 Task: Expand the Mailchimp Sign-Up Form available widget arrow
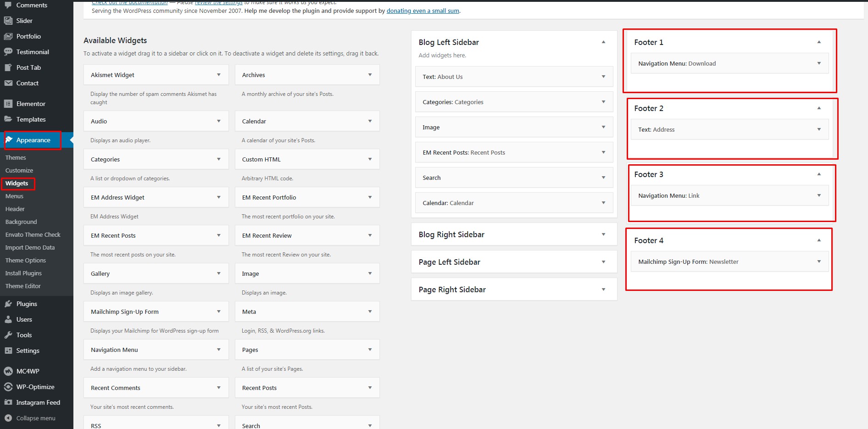[219, 312]
